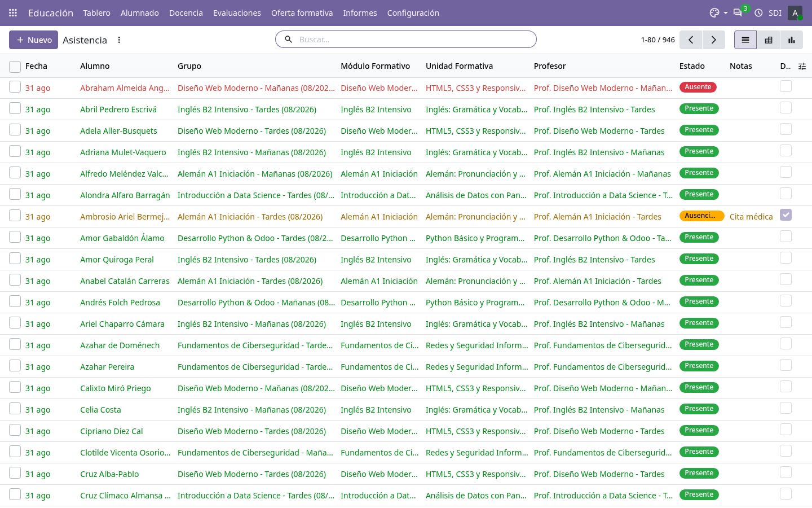Uncheck the D... box for Ambrosio Ariel
Screen dimensions: 812x508
click(785, 214)
